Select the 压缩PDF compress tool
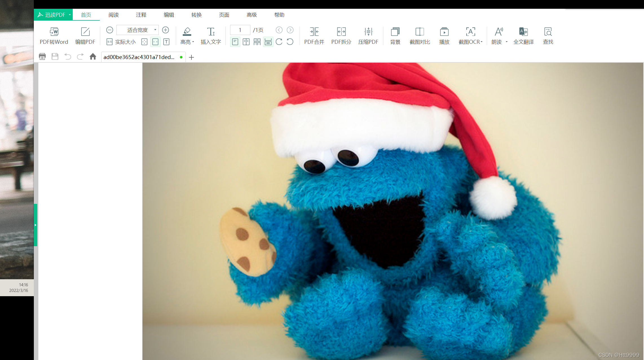The height and width of the screenshot is (360, 644). tap(368, 32)
